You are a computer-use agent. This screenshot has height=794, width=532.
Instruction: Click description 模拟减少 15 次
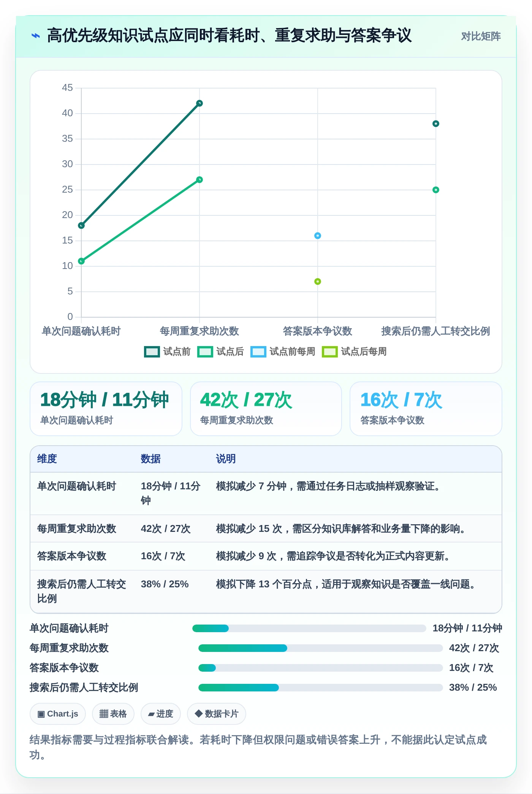342,529
